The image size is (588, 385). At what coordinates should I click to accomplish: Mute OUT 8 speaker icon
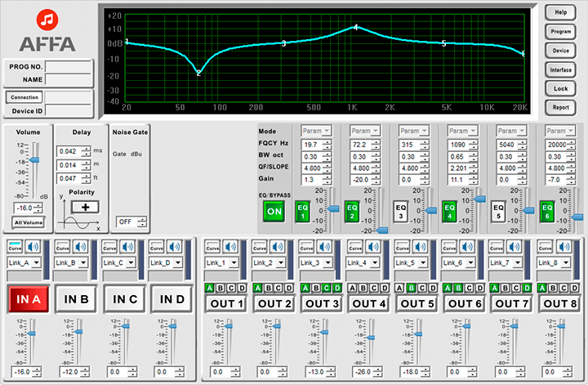coord(563,247)
